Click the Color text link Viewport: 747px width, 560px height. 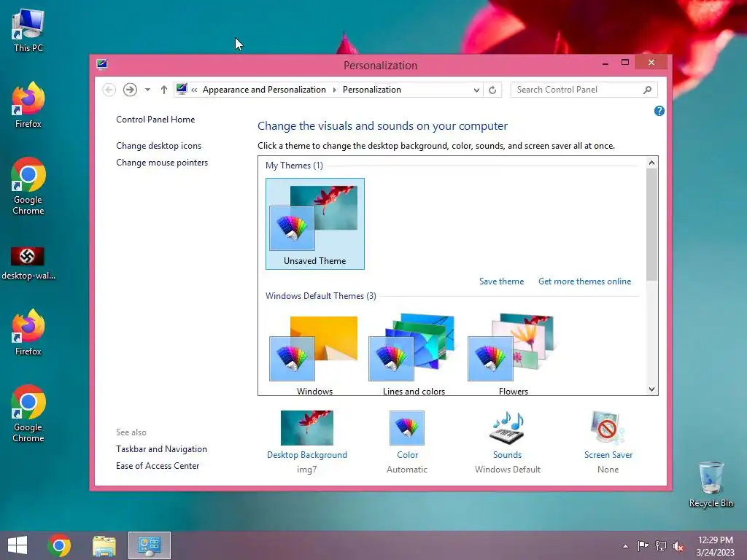pos(407,455)
